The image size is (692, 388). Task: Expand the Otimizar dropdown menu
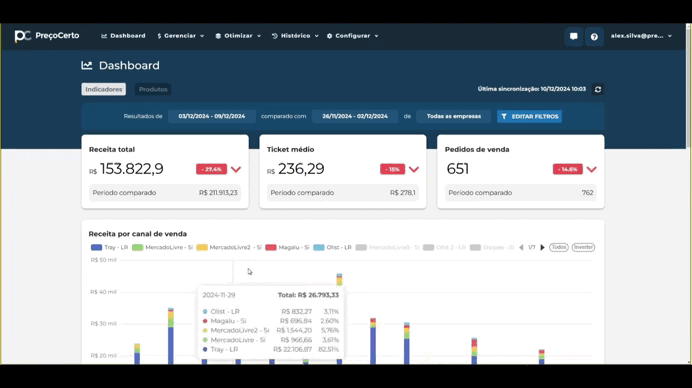(x=238, y=36)
